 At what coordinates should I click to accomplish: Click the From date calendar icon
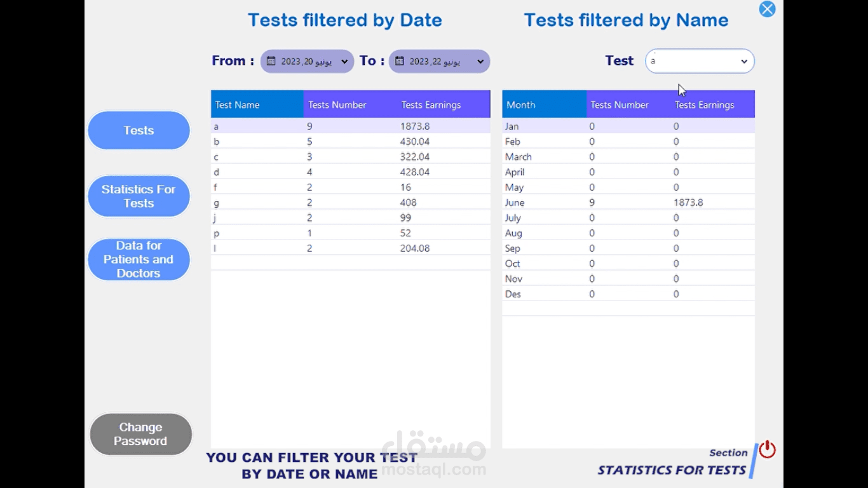[x=271, y=61]
